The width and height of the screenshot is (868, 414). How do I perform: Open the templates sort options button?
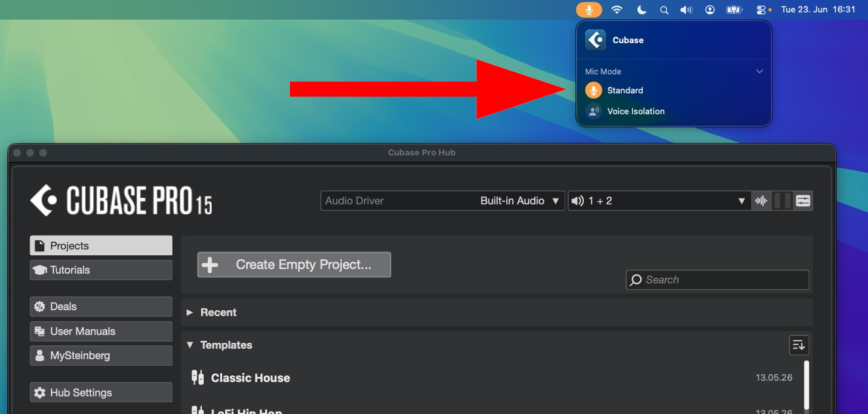pos(799,345)
